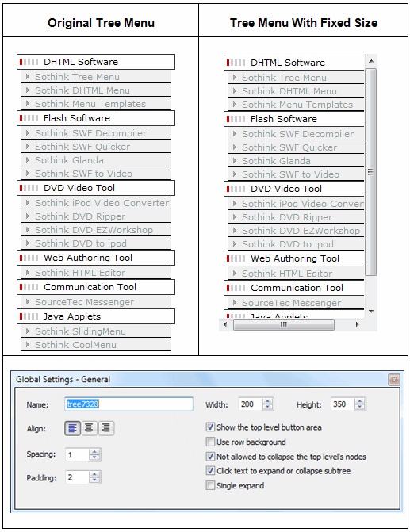Collapse Web Authoring Tool in the original tree menu
This screenshot has height=532, width=410.
tap(96, 258)
